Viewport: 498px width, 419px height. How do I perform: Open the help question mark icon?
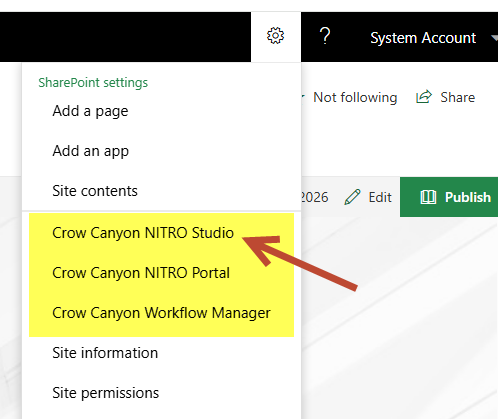(x=325, y=36)
